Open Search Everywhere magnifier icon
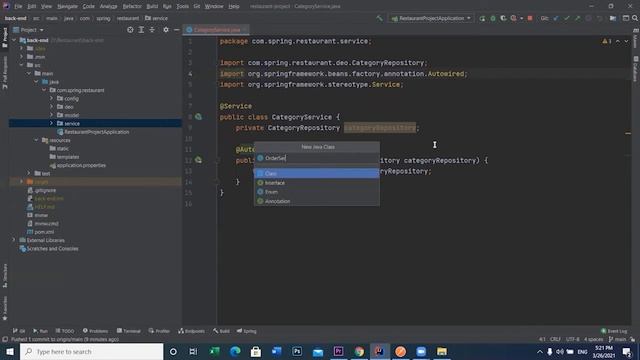This screenshot has height=360, width=640. point(635,18)
